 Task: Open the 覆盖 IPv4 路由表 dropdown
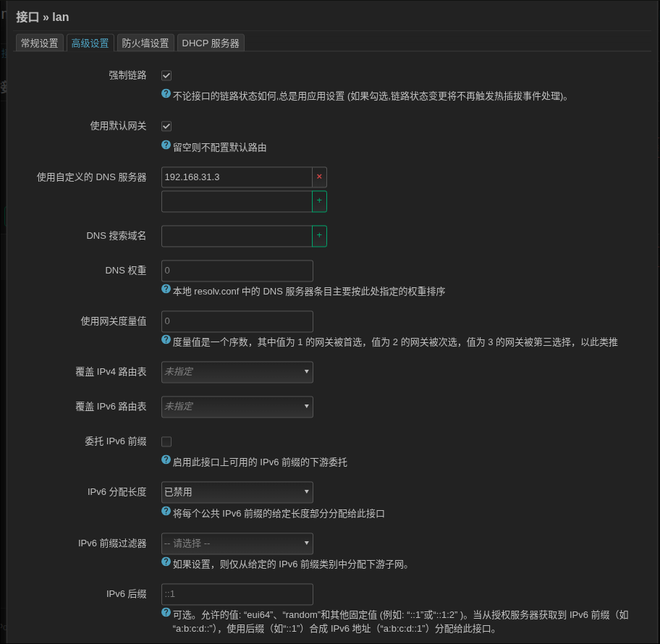point(237,372)
